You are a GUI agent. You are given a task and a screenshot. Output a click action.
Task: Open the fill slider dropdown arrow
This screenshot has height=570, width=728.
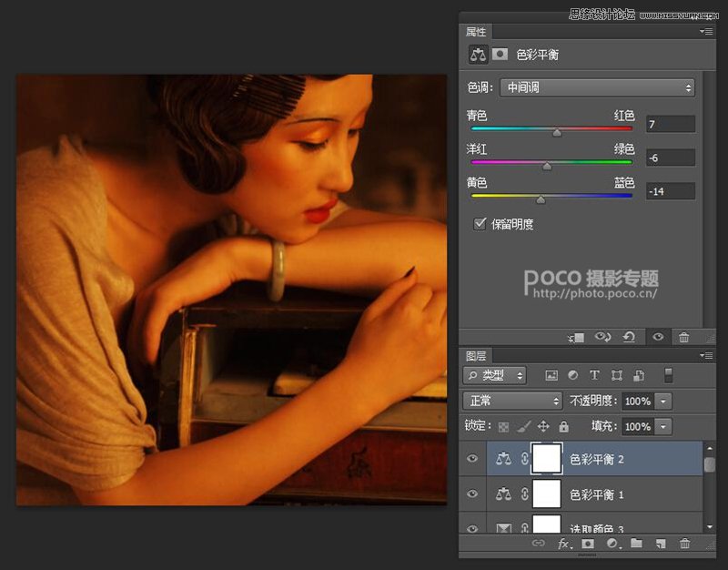click(663, 426)
